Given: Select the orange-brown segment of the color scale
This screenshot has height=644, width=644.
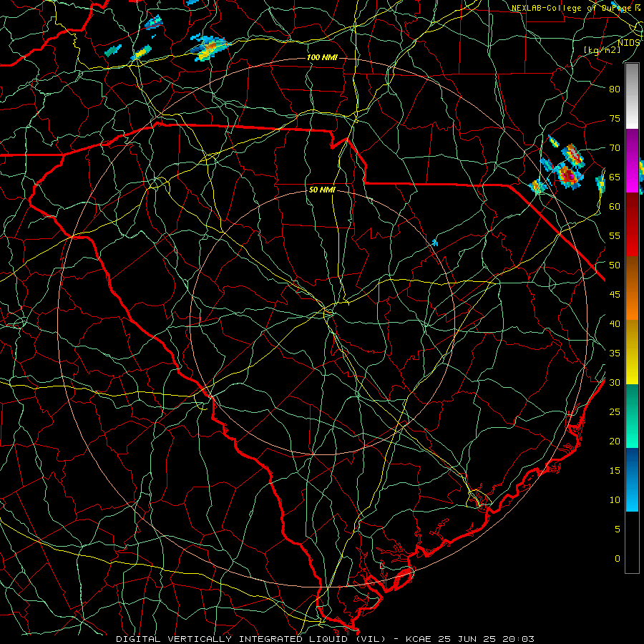Looking at the screenshot, I should pyautogui.click(x=632, y=288).
